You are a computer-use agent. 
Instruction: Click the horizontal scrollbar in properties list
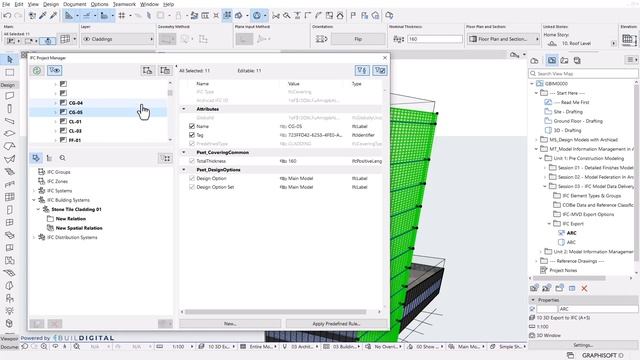(276, 312)
